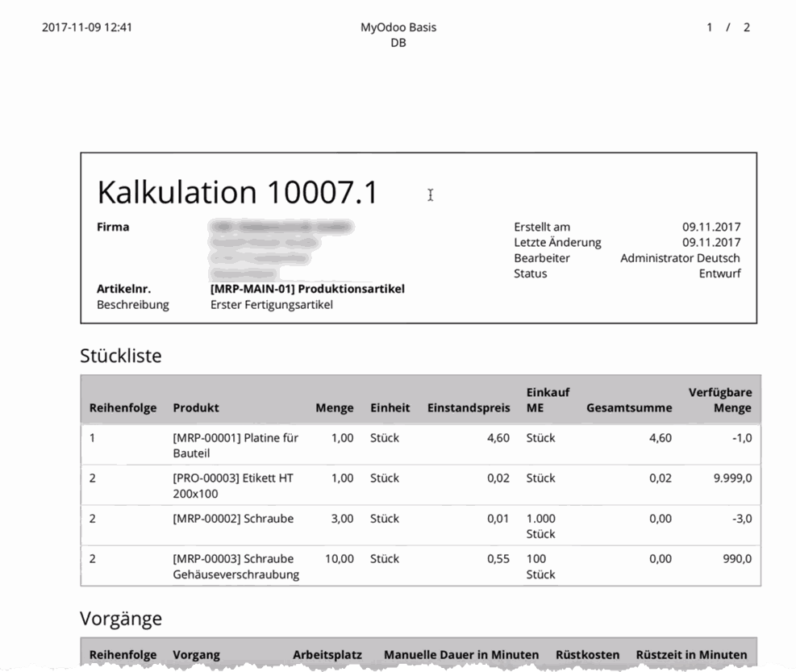Click 1.000 Stück purchase unit cell
The height and width of the screenshot is (672, 796).
click(540, 526)
